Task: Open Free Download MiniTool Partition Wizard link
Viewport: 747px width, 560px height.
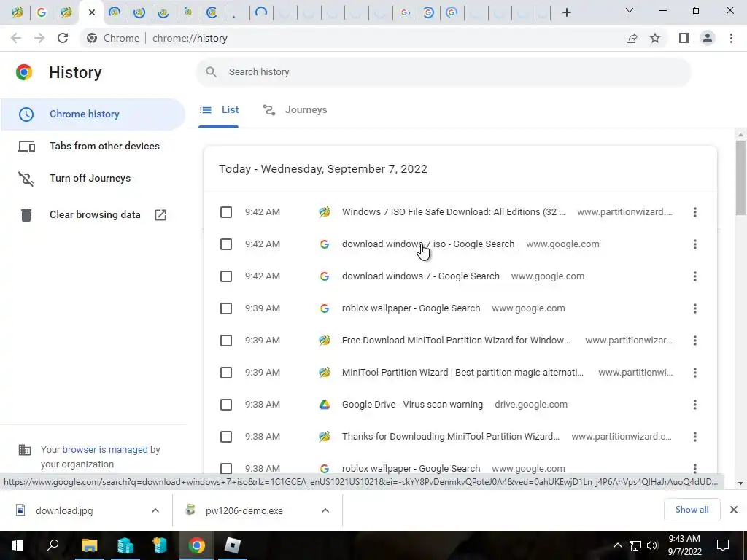Action: tap(456, 341)
